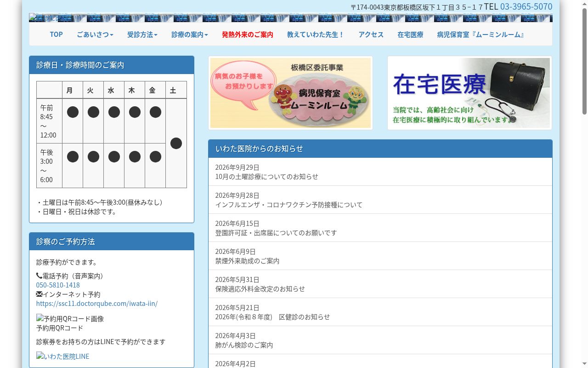Open the インフルエンザ・コロナワクチン予防接種 notice

[x=380, y=200]
